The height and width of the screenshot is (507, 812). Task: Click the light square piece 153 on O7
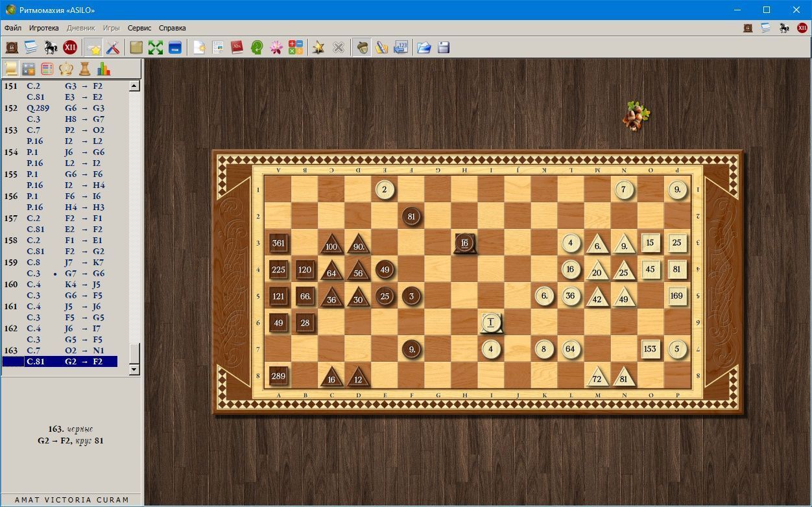(x=650, y=349)
